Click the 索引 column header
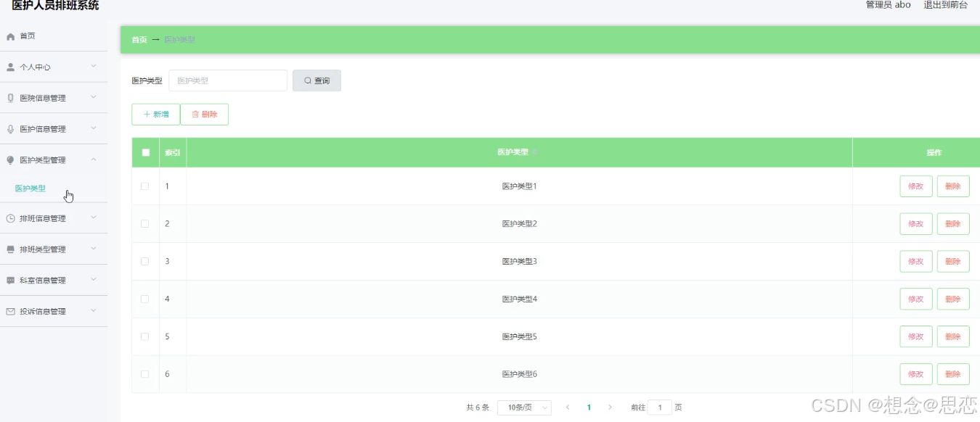980x422 pixels. pyautogui.click(x=173, y=152)
